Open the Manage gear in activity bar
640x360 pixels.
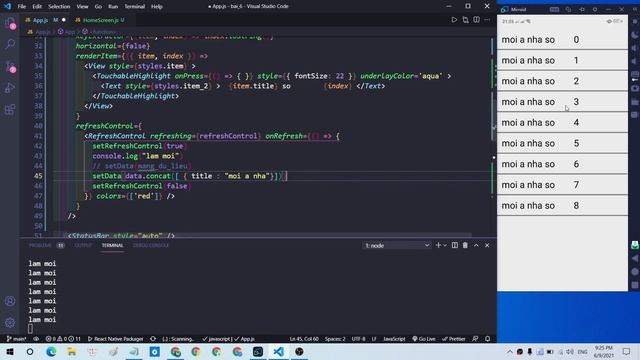pyautogui.click(x=10, y=322)
